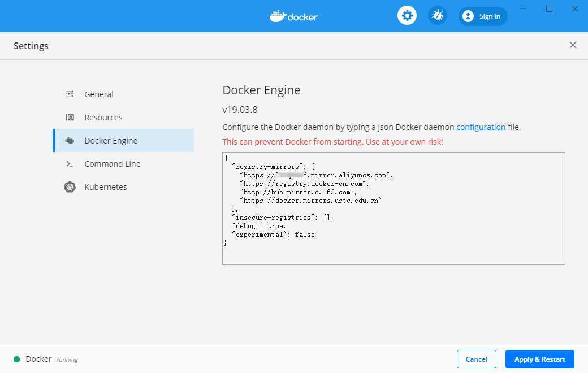Select Docker Engine in sidebar
Image resolution: width=588 pixels, height=373 pixels.
point(123,141)
